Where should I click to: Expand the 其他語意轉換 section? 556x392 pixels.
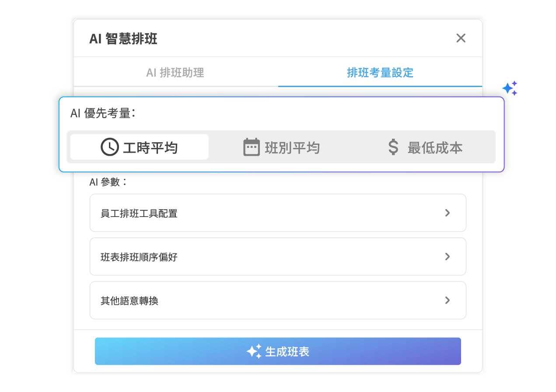click(x=277, y=301)
